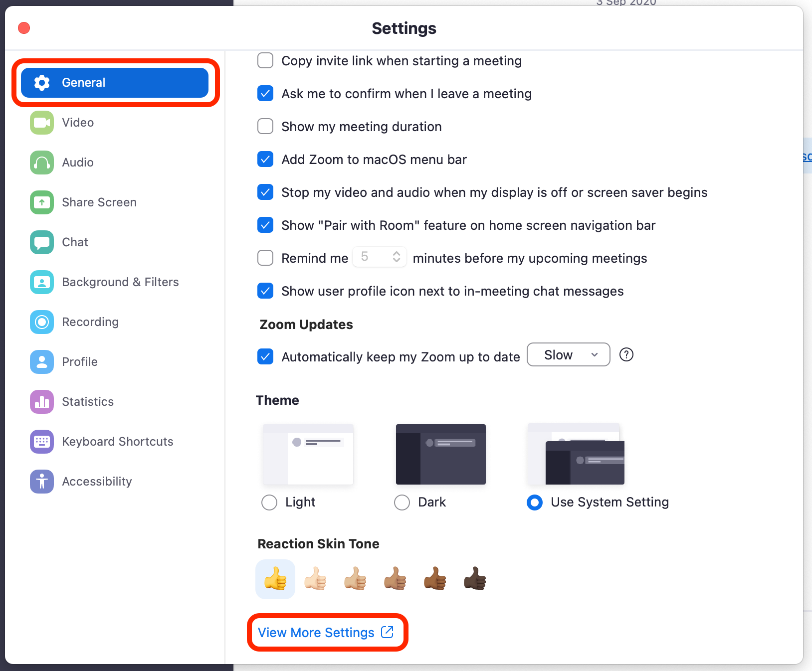
Task: Click the Background & Filters icon
Action: click(42, 282)
